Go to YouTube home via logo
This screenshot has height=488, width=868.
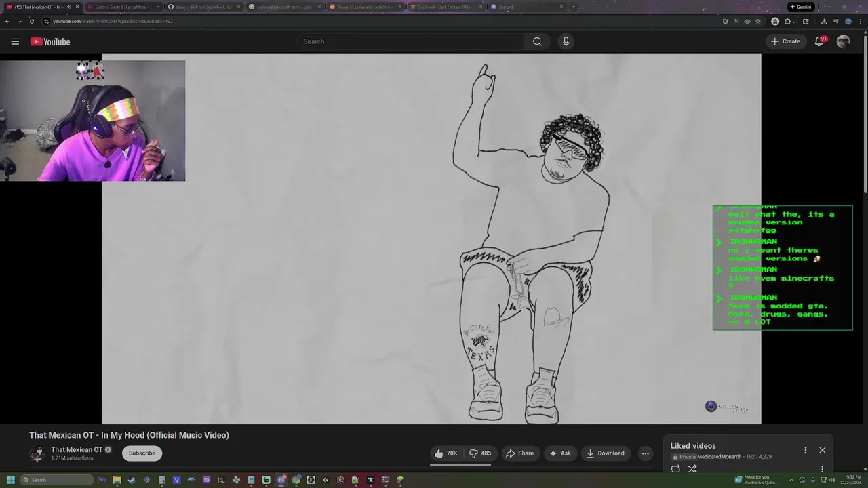(50, 41)
